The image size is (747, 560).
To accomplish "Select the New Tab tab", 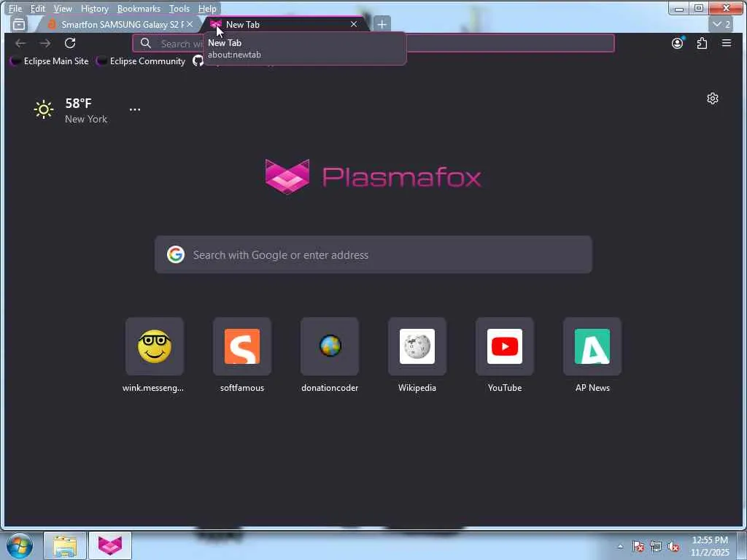I will click(284, 24).
